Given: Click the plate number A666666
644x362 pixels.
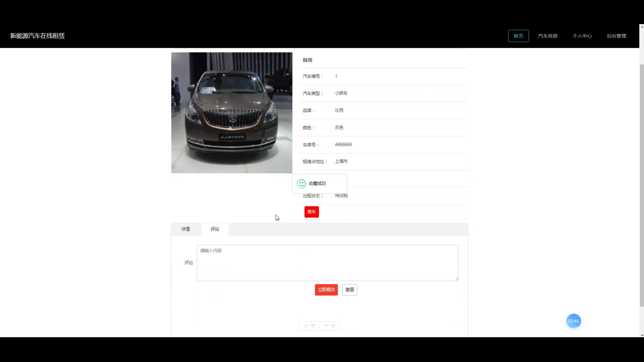Looking at the screenshot, I should coord(343,144).
